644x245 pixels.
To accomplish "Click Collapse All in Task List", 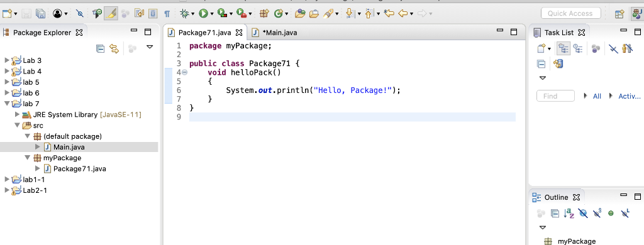I will 541,64.
